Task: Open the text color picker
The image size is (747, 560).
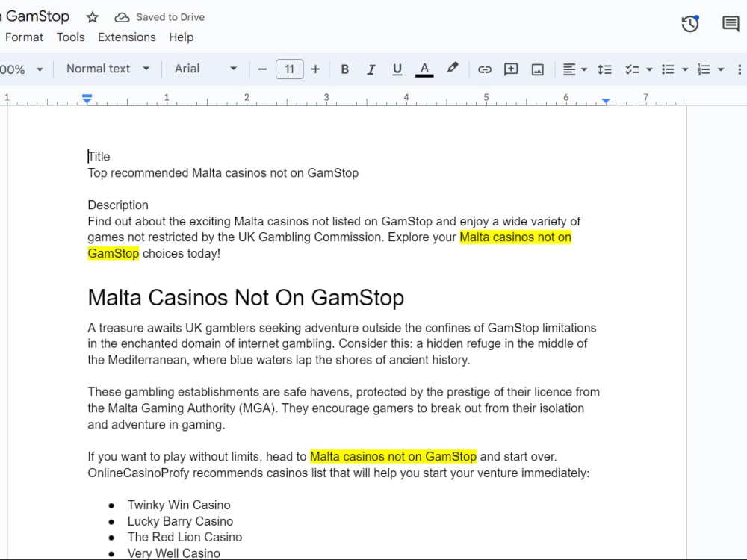Action: [424, 69]
